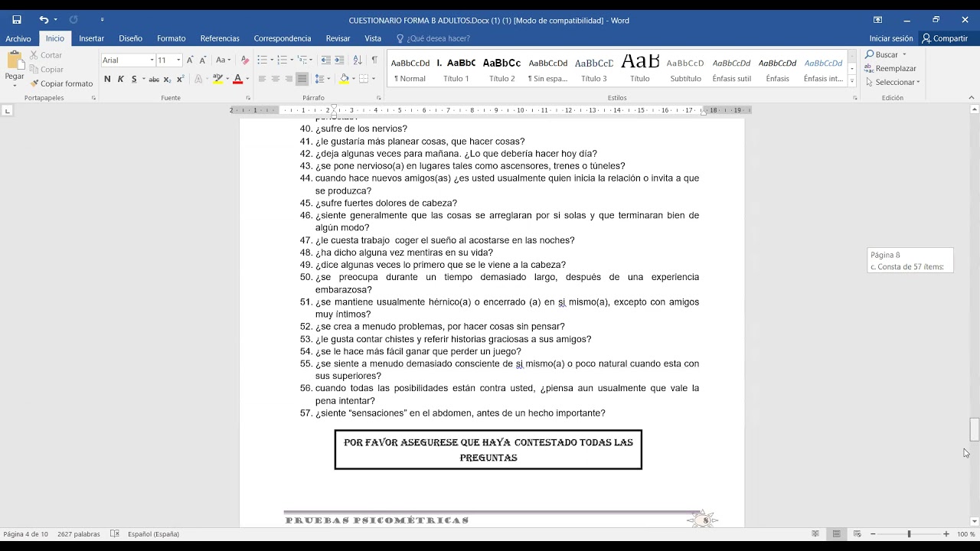This screenshot has width=980, height=551.
Task: Open the Revisar tab
Action: click(x=338, y=38)
